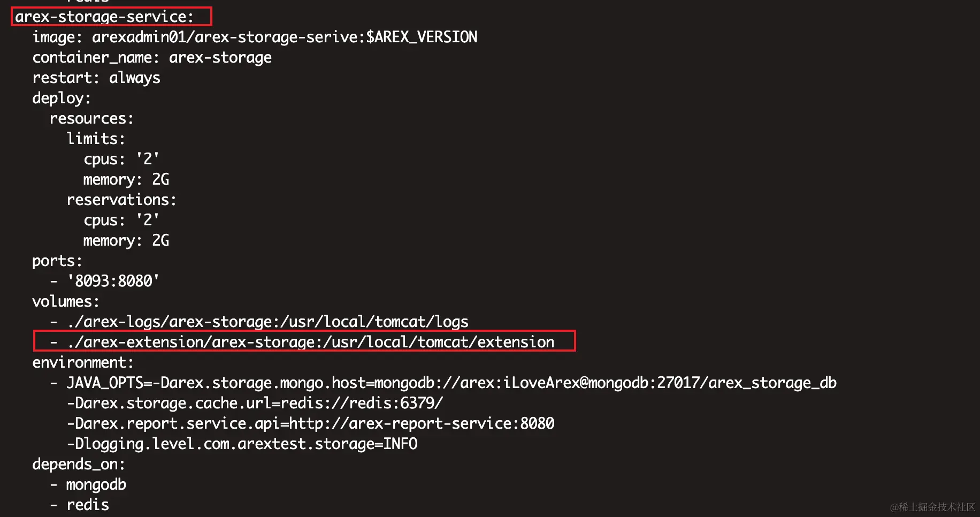This screenshot has height=517, width=980.
Task: Click the redis cache URL line
Action: 255,403
